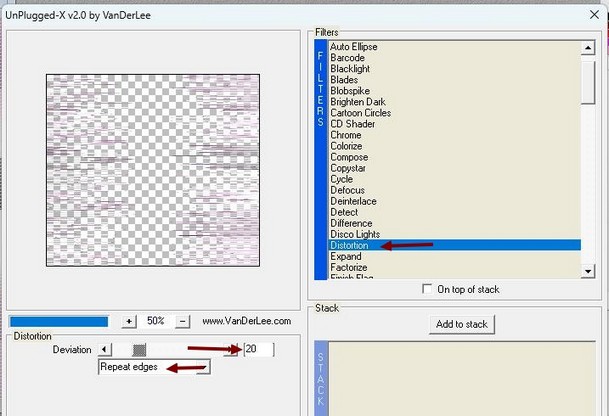Select Cycle filter
This screenshot has width=609, height=416.
click(341, 179)
